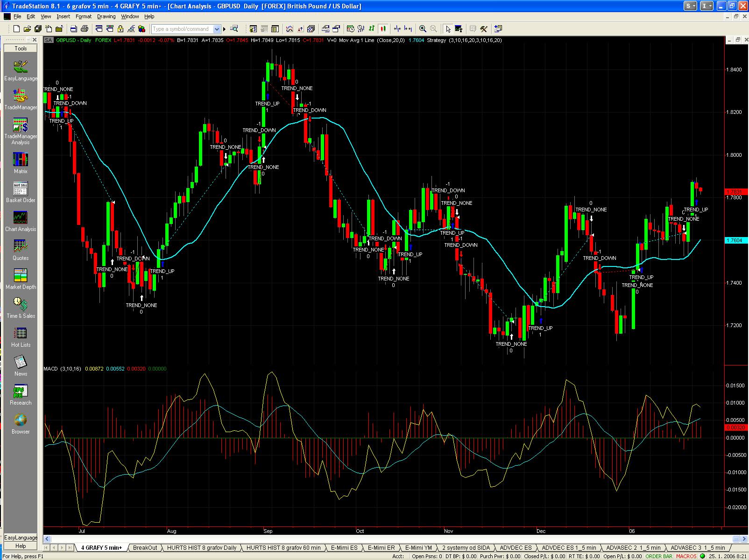
Task: Click the Tools header button in sidebar
Action: pyautogui.click(x=21, y=49)
